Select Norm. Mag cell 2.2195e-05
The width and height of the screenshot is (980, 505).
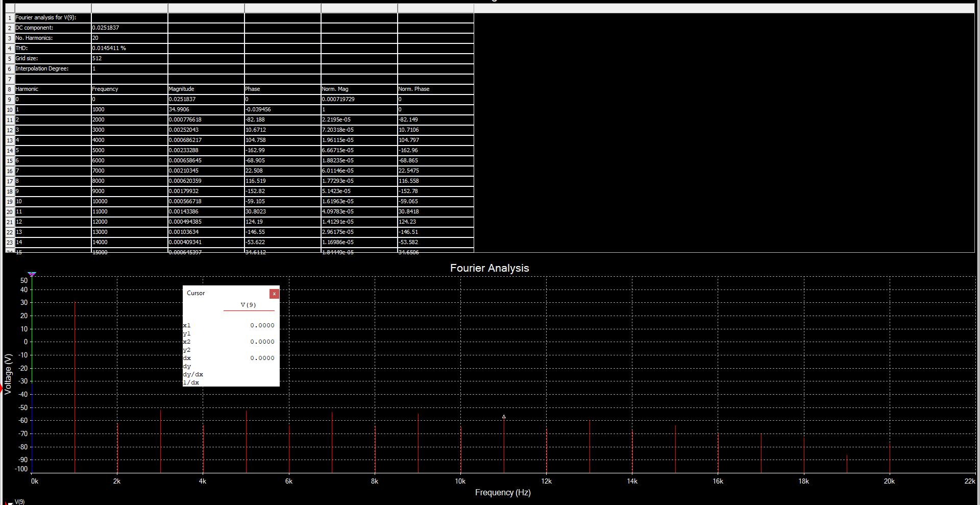(359, 120)
